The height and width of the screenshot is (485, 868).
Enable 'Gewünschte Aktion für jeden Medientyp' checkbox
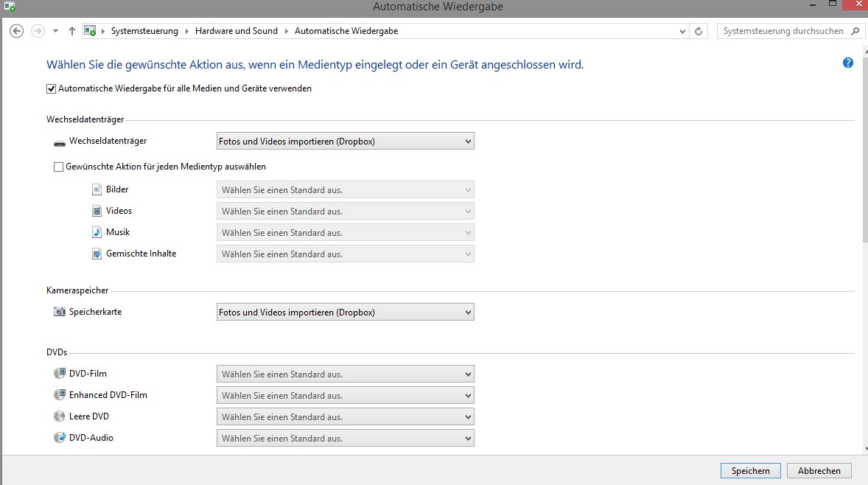coord(58,167)
